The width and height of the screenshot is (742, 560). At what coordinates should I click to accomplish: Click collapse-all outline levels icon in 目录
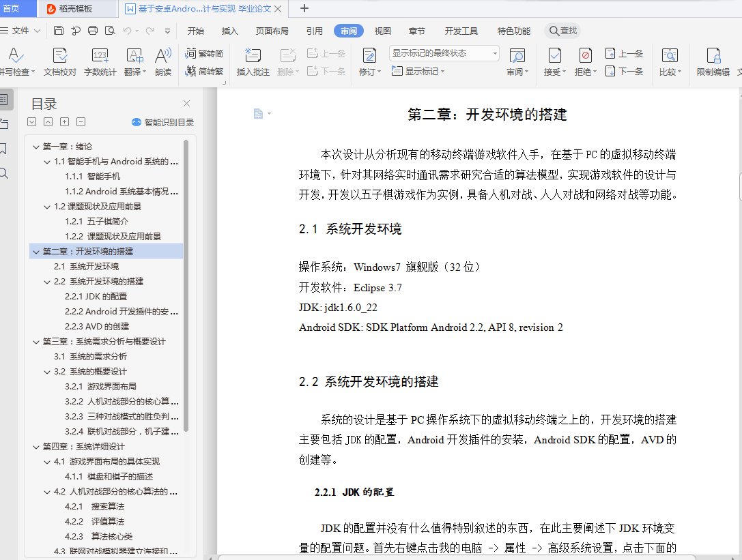pos(48,122)
